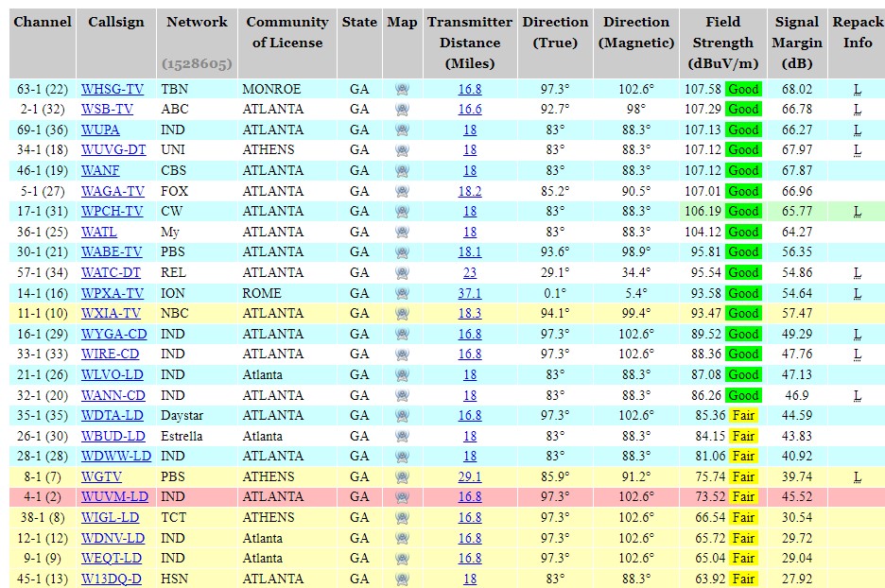Viewport: 885px width, 588px height.
Task: Open map icon for WHSG-TV row
Action: (x=402, y=89)
